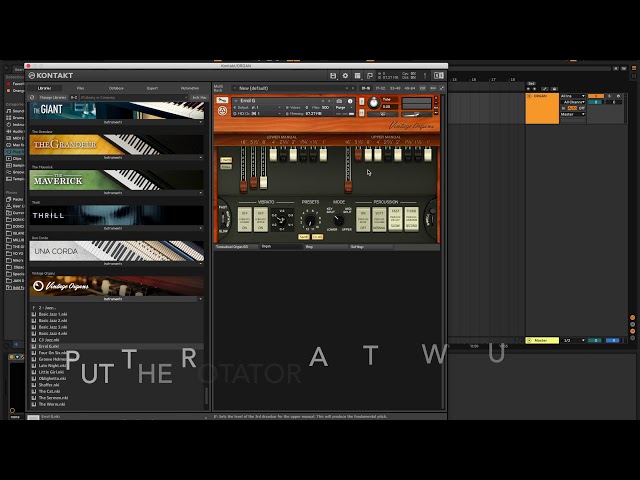Select rack page 17-32
The image size is (640, 480).
point(380,88)
